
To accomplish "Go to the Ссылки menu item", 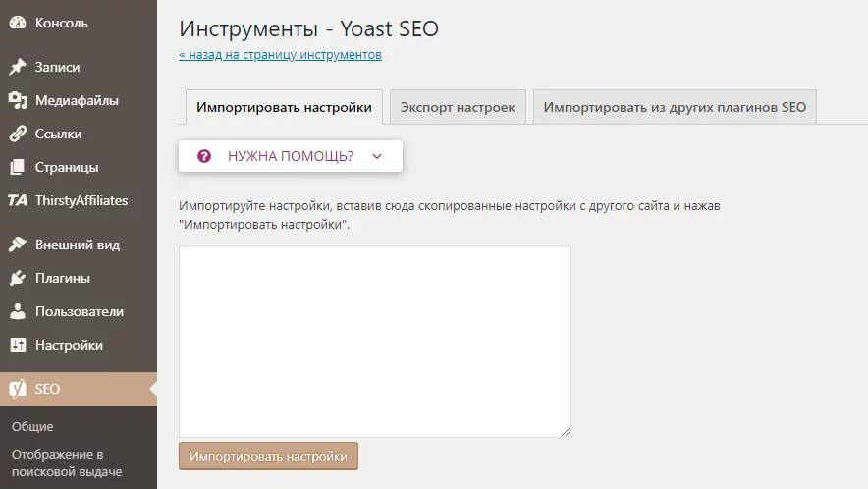I will (79, 134).
